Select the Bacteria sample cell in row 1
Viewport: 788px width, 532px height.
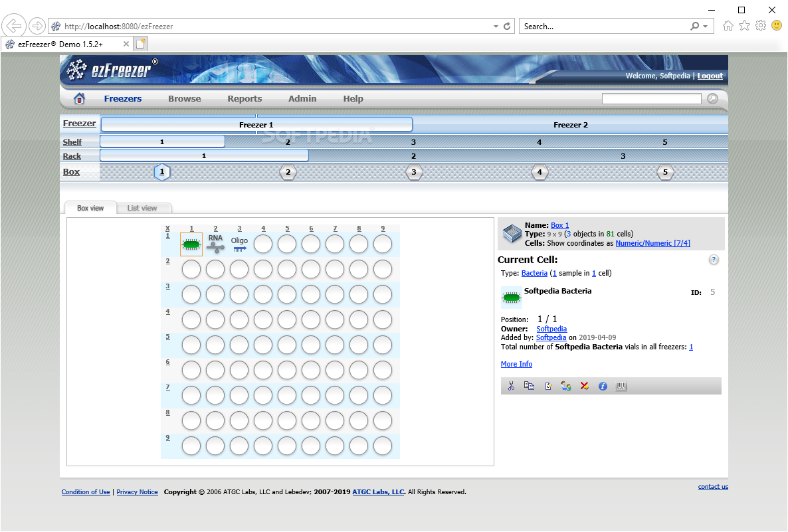click(191, 244)
